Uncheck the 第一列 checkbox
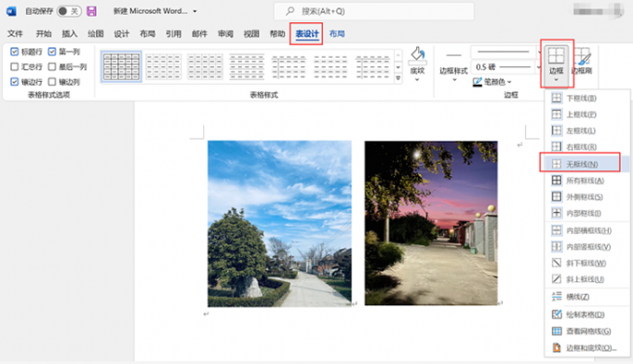 coord(52,51)
